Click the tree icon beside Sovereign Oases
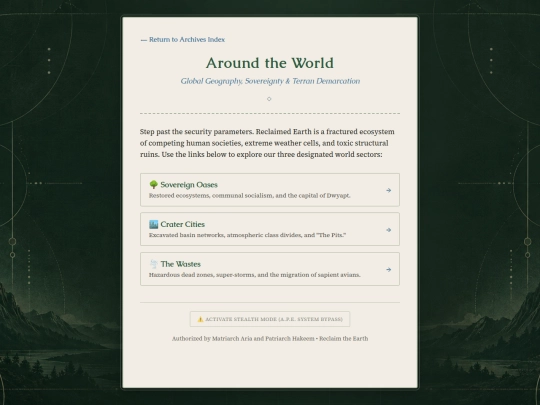This screenshot has height=405, width=540. (154, 185)
